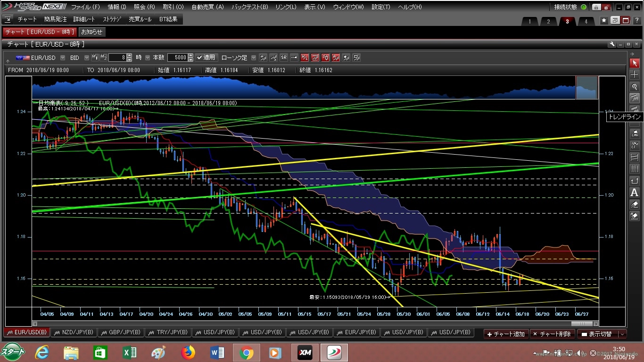The width and height of the screenshot is (644, 362).
Task: Open the help question mark icon
Action: point(636,21)
